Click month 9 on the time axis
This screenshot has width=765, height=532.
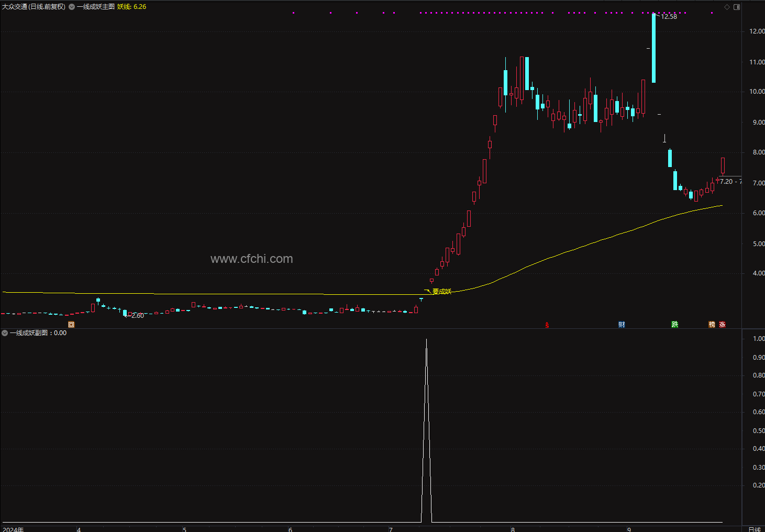(x=629, y=529)
